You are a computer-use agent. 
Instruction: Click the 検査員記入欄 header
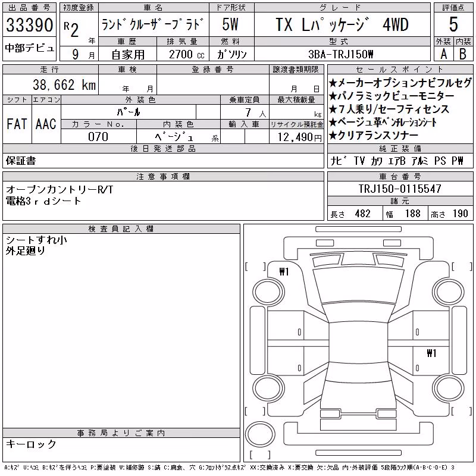pos(121,229)
